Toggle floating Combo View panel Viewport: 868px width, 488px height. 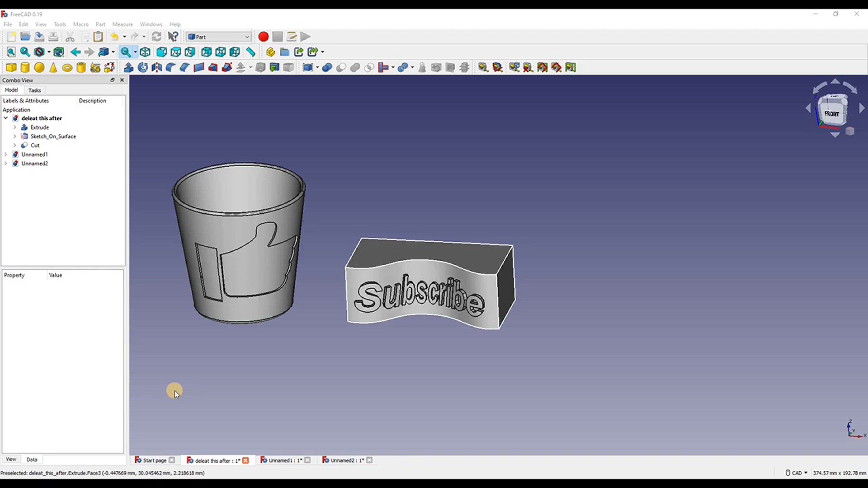tap(113, 80)
